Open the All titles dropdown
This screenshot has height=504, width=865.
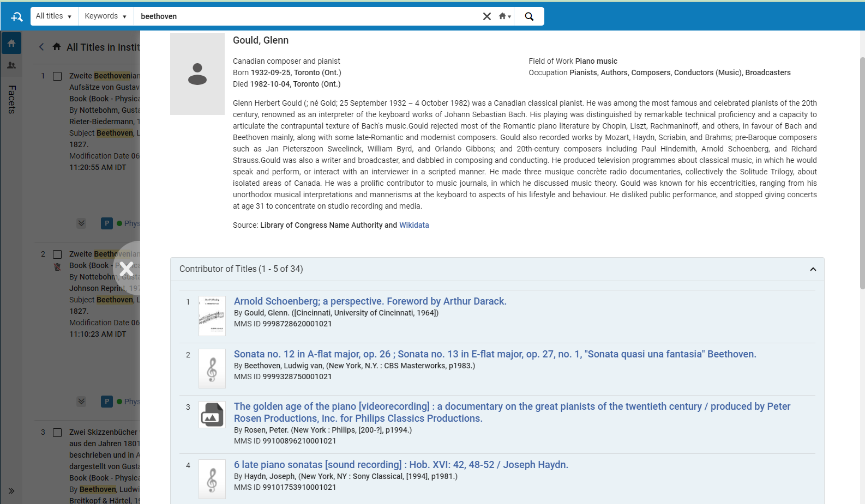pos(54,16)
